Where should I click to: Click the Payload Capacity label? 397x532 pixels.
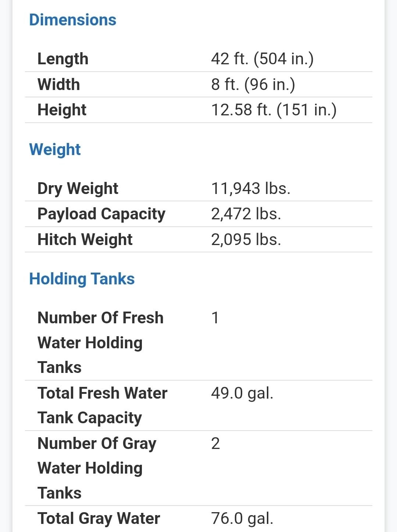(x=101, y=214)
